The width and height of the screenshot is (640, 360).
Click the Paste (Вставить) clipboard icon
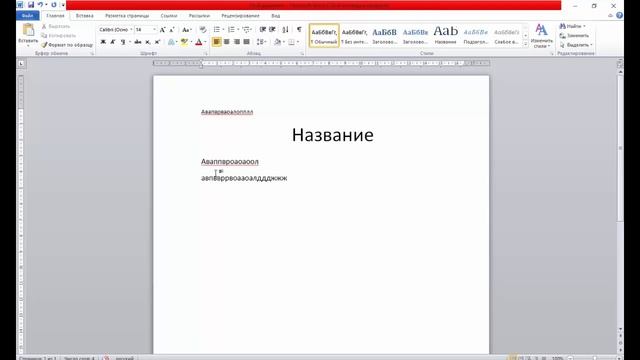[x=28, y=30]
